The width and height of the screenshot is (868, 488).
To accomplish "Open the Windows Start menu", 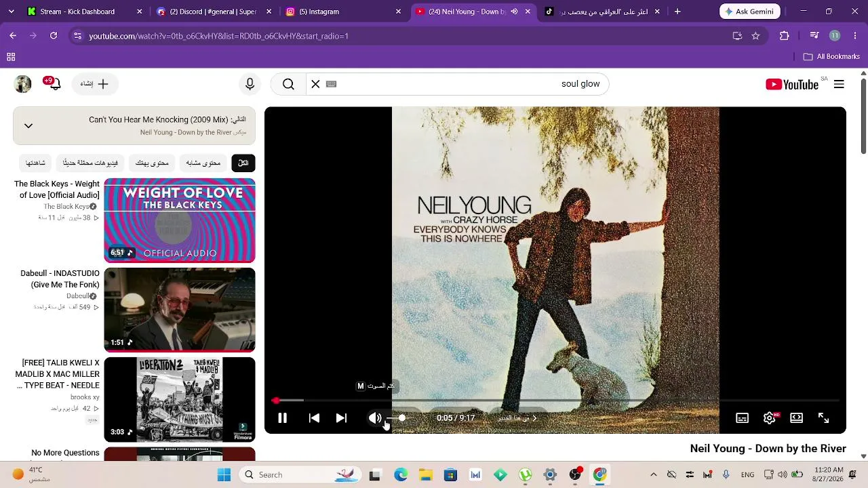I will (224, 475).
